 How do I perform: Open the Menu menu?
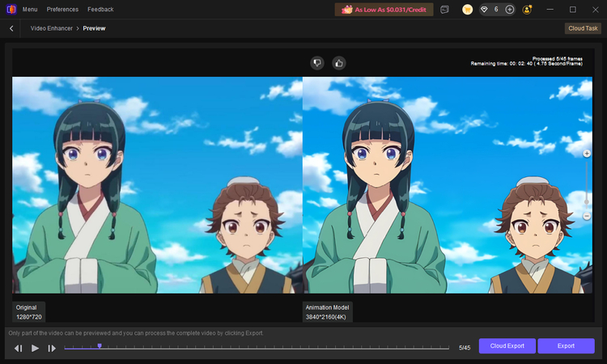click(x=30, y=9)
